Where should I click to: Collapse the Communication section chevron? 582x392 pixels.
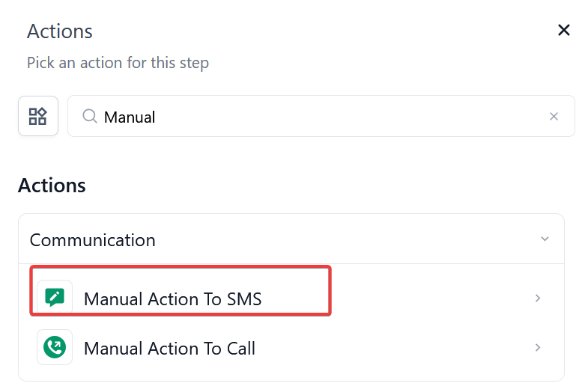[x=545, y=239]
